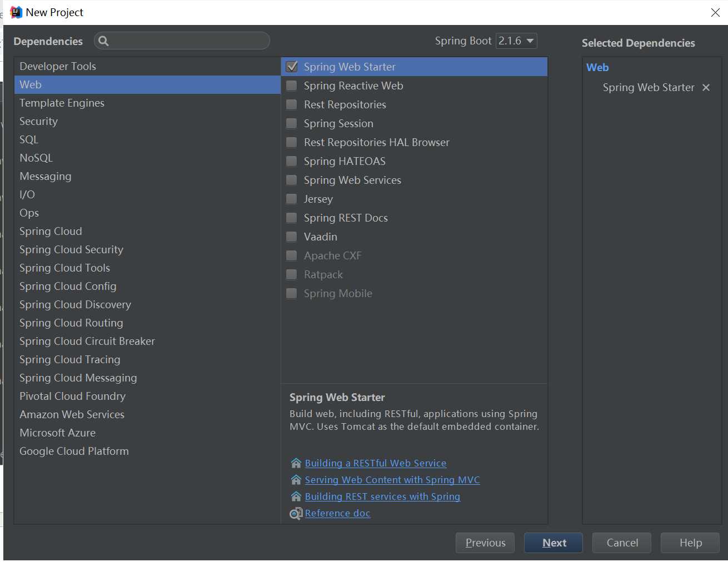Open Google Cloud Platform category
This screenshot has width=728, height=562.
[x=147, y=451]
